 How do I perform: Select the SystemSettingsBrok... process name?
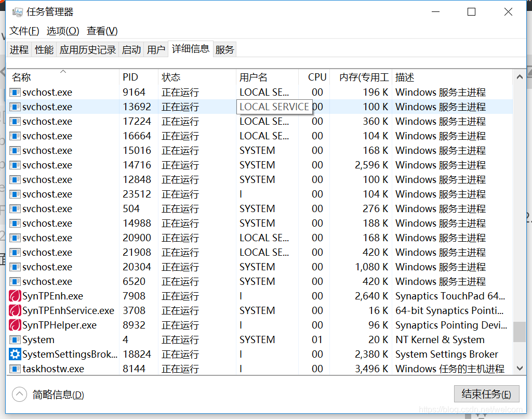pyautogui.click(x=70, y=355)
